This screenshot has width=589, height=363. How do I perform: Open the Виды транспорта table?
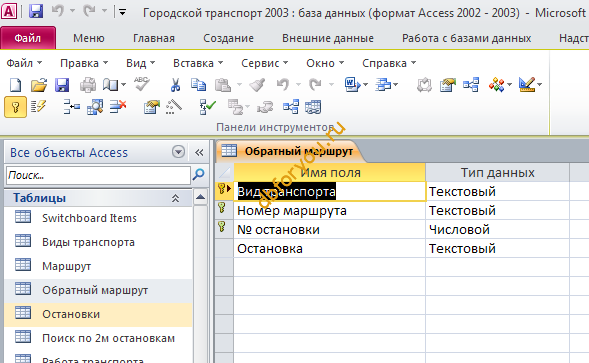pos(88,242)
